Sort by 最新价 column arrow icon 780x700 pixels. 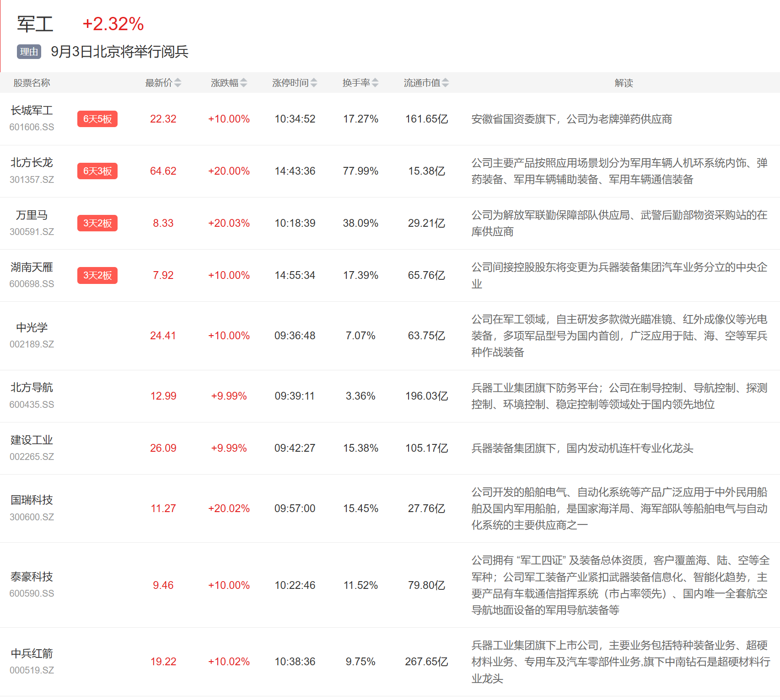(178, 83)
